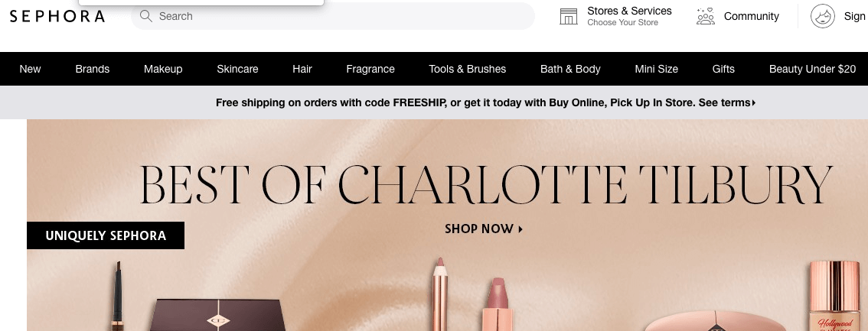Go to the Hair category
The width and height of the screenshot is (868, 331).
(x=302, y=69)
